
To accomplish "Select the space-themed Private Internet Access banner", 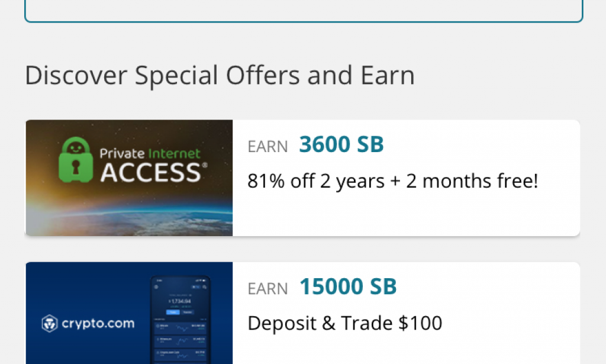I will tap(129, 178).
